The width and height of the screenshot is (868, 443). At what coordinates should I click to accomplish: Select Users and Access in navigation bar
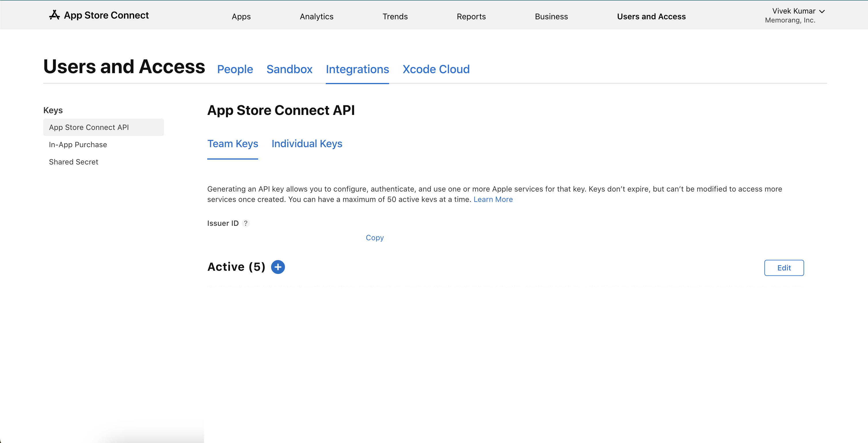tap(651, 16)
